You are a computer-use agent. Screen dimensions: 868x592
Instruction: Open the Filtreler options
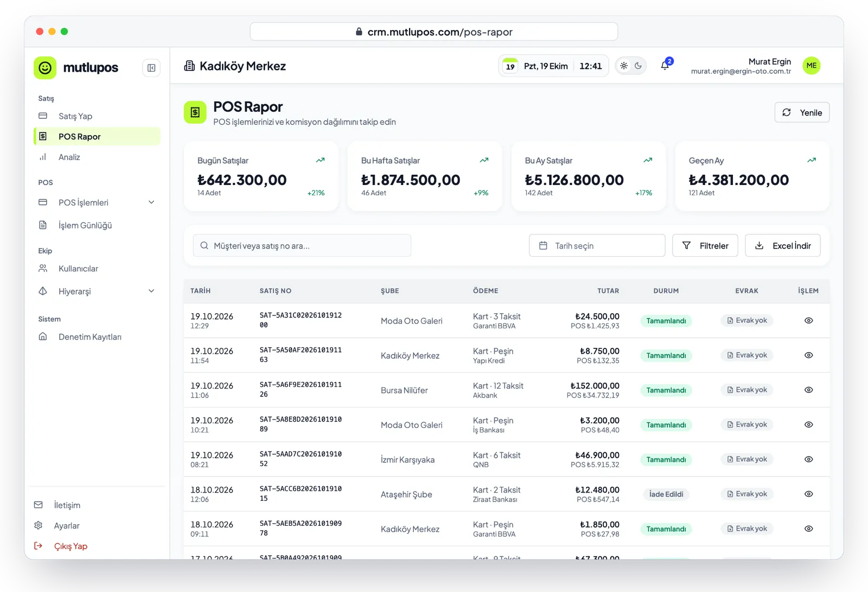(705, 245)
